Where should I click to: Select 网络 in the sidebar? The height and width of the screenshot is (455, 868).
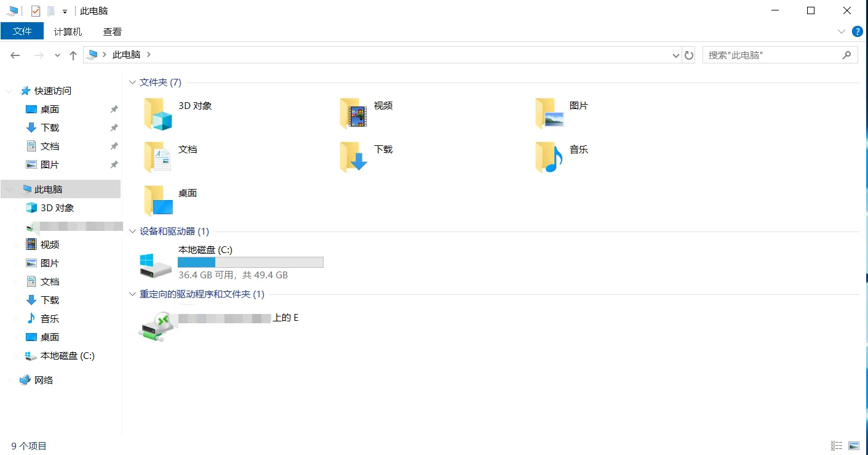pos(43,380)
